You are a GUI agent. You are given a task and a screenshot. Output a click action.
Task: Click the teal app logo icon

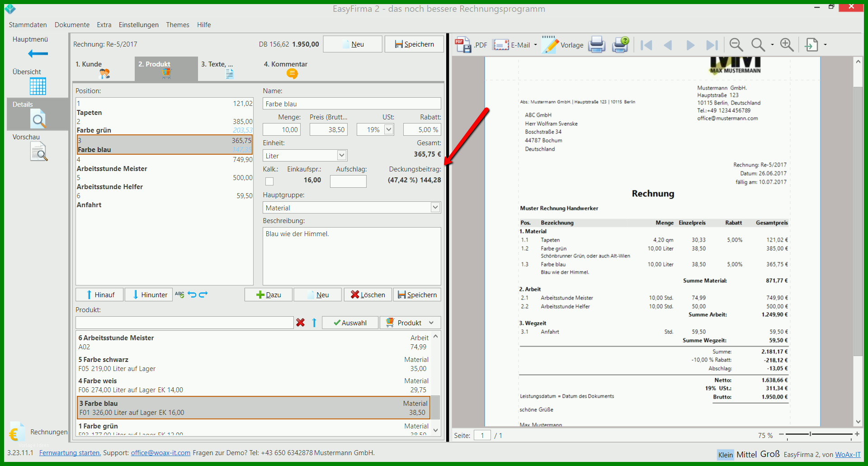10,9
